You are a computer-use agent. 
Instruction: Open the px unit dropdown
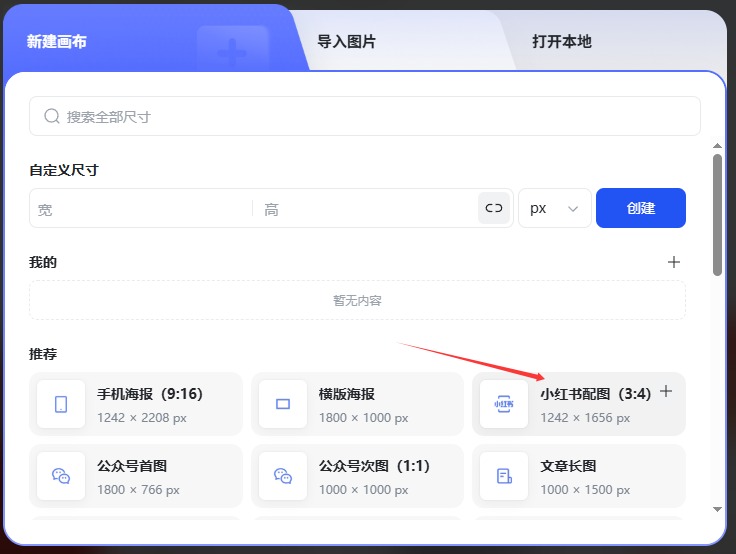click(x=554, y=208)
